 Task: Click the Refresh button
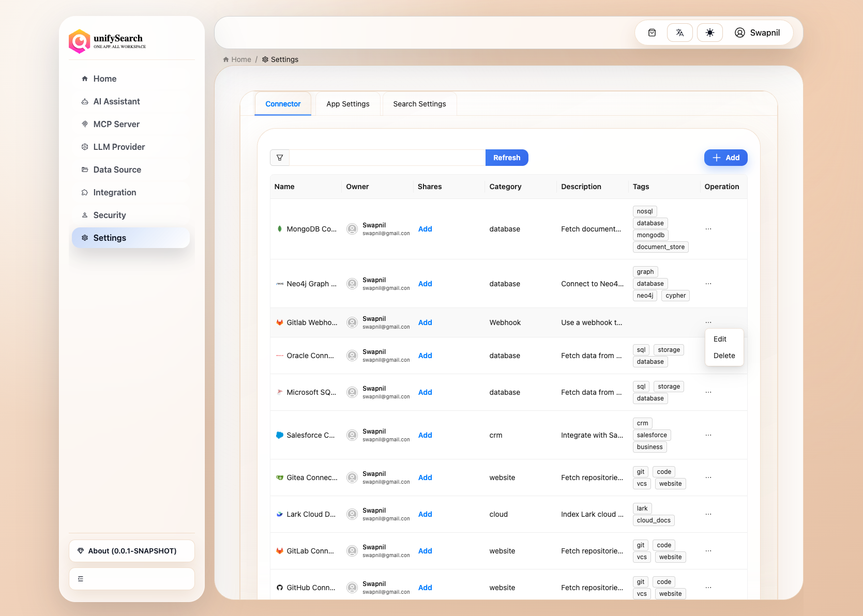[506, 158]
